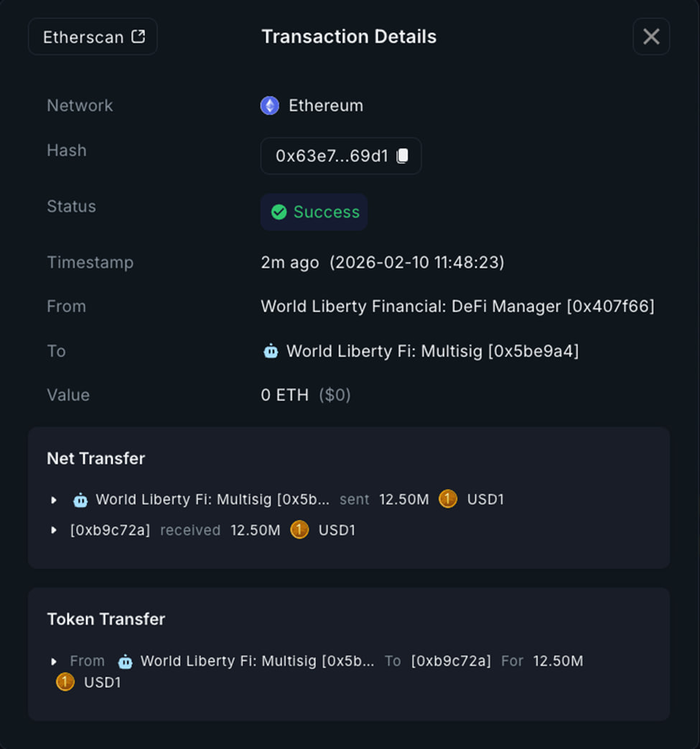Open World Liberty Financial: DeFi Manager address
Screen dimensions: 700x749
coord(457,307)
